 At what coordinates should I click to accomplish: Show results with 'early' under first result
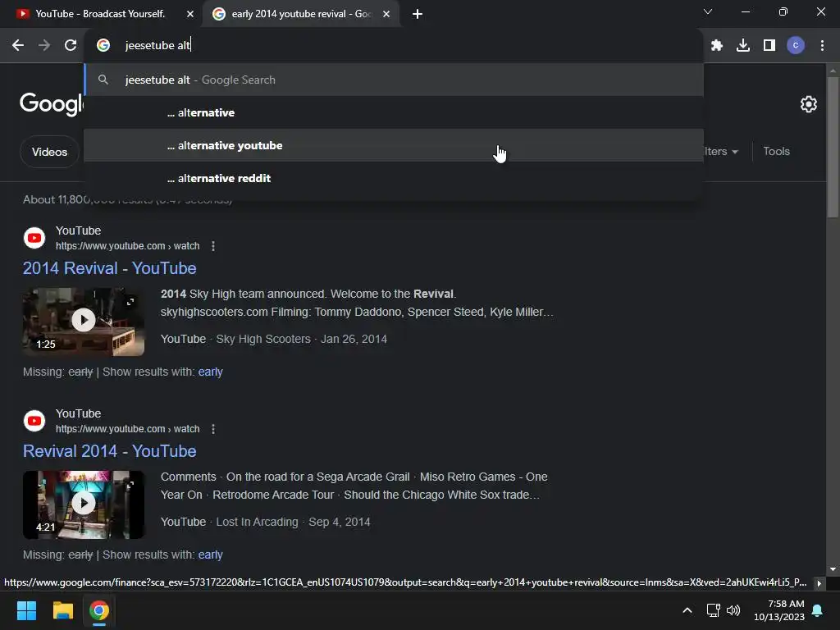click(210, 372)
